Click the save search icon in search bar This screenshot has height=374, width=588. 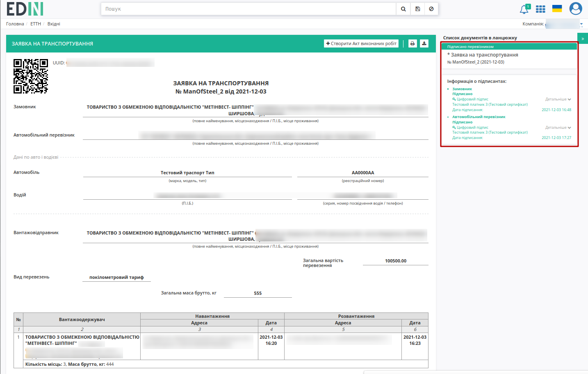pyautogui.click(x=417, y=9)
